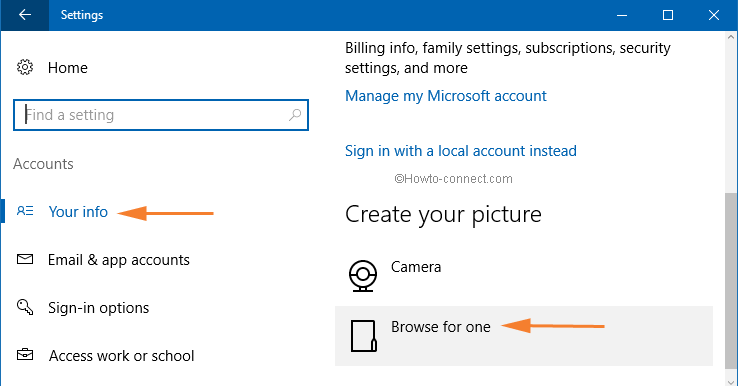Open Home via the gear icon
Viewport: 738px width, 386px height.
25,67
